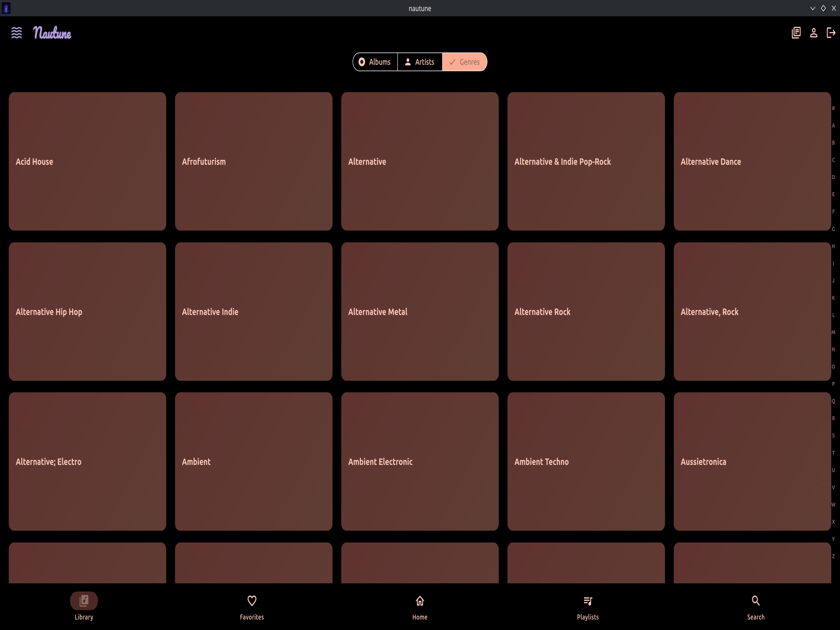The height and width of the screenshot is (630, 840).
Task: Go to Home tab
Action: pyautogui.click(x=420, y=606)
